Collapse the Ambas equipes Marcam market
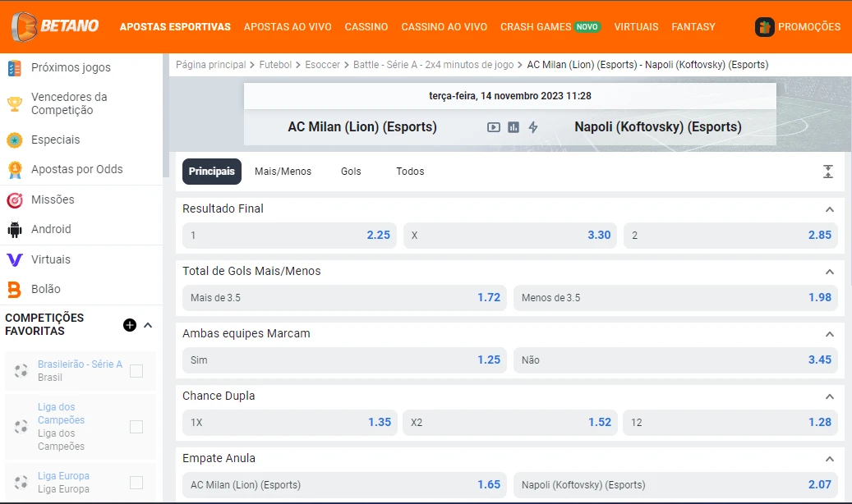This screenshot has width=852, height=504. 829,334
